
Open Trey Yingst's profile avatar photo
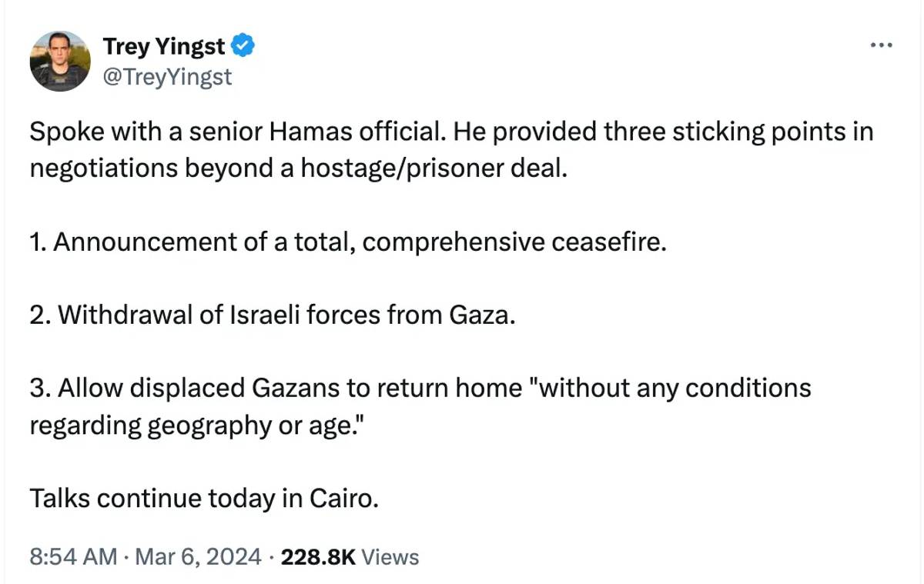pos(60,61)
